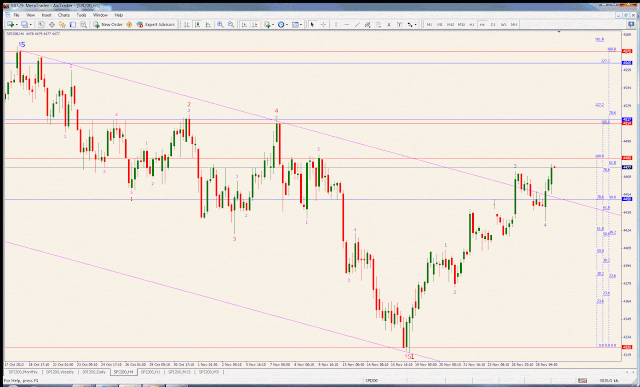Click the New Order button

pos(108,24)
